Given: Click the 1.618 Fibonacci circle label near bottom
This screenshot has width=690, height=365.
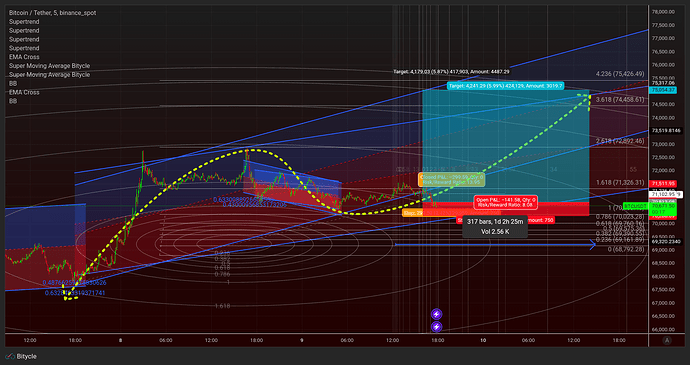Looking at the screenshot, I should point(223,306).
